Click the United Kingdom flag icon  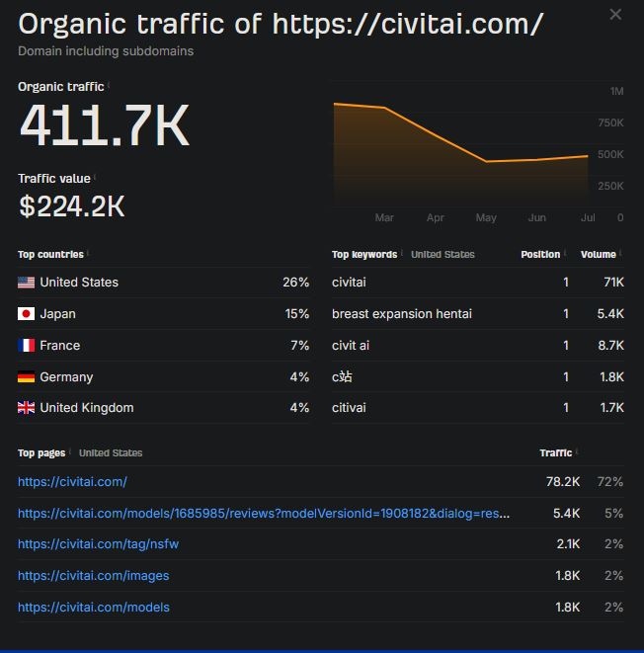coord(27,408)
